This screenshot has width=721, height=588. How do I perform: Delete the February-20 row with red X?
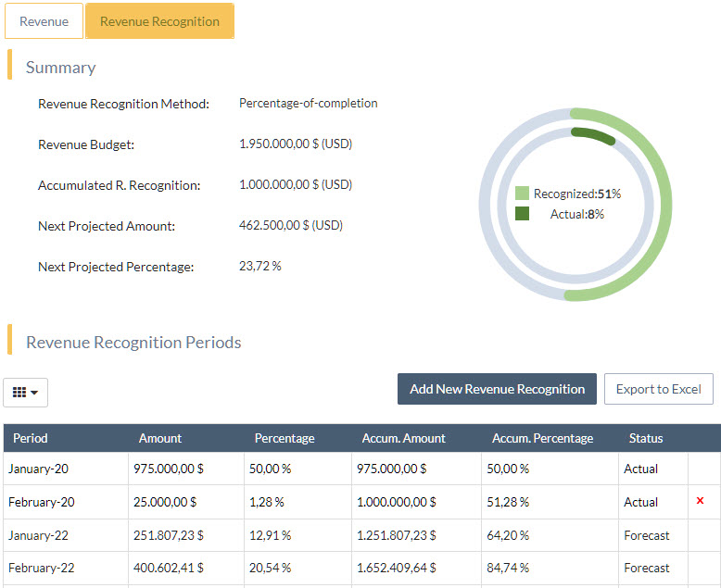click(700, 501)
